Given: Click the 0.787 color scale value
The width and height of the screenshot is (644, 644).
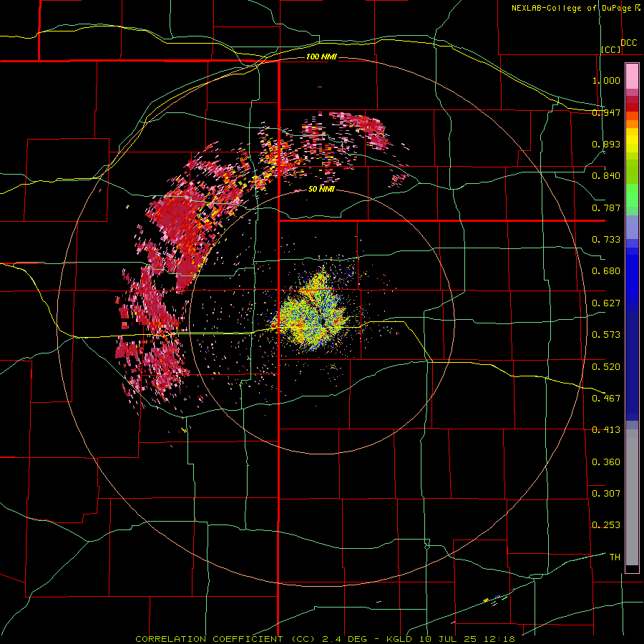Looking at the screenshot, I should pos(606,208).
